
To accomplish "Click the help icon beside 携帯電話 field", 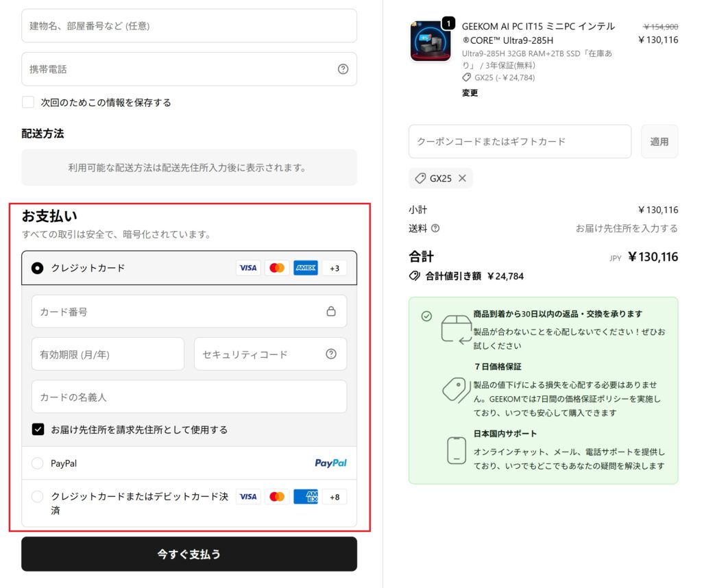I will pos(343,69).
